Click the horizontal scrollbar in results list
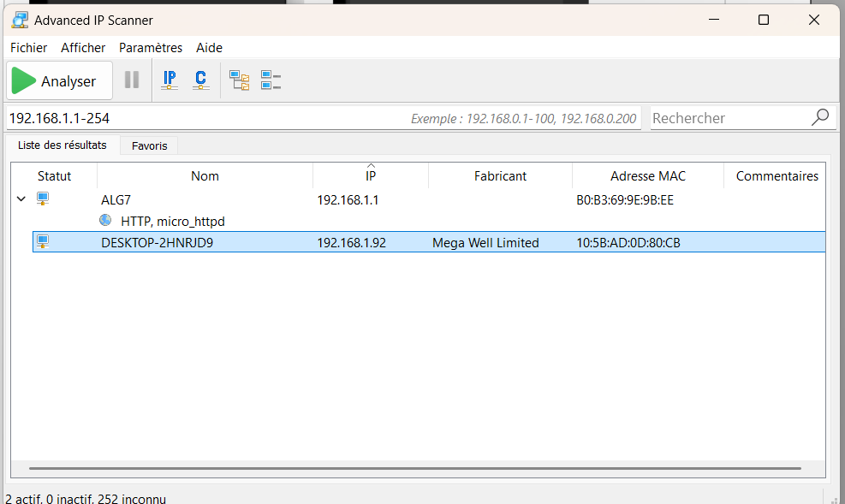Viewport: 845px width, 504px height. click(414, 468)
